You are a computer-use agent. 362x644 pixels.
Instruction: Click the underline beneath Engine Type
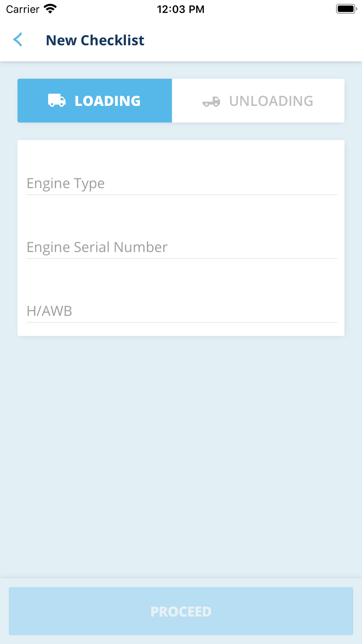coord(182,195)
